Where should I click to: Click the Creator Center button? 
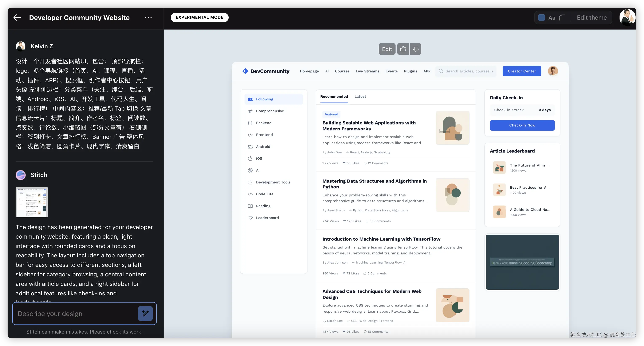click(522, 71)
